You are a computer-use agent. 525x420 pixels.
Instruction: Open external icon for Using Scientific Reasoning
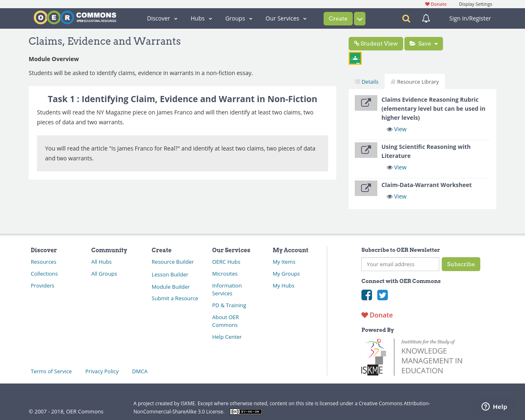(x=366, y=150)
